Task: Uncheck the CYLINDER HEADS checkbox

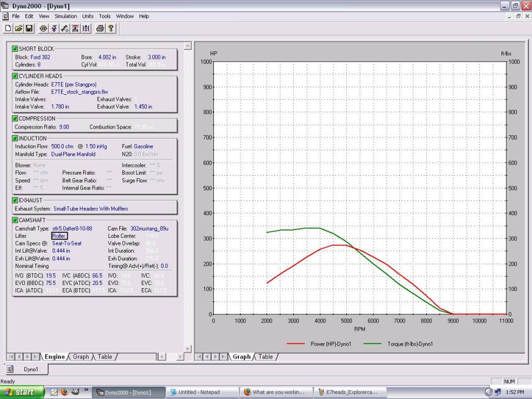Action: coord(15,76)
